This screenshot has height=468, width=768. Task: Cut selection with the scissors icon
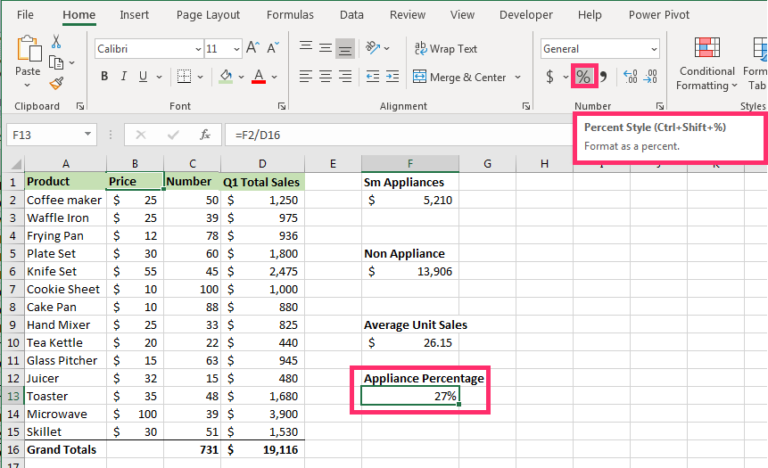[56, 41]
